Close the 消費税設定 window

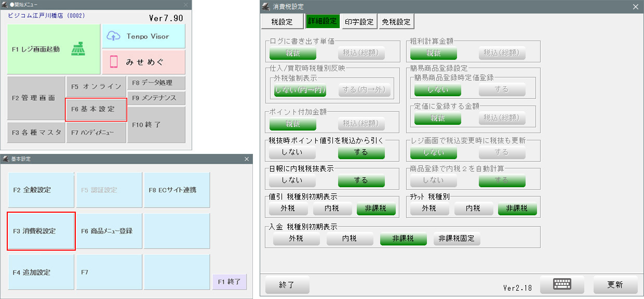pyautogui.click(x=635, y=7)
